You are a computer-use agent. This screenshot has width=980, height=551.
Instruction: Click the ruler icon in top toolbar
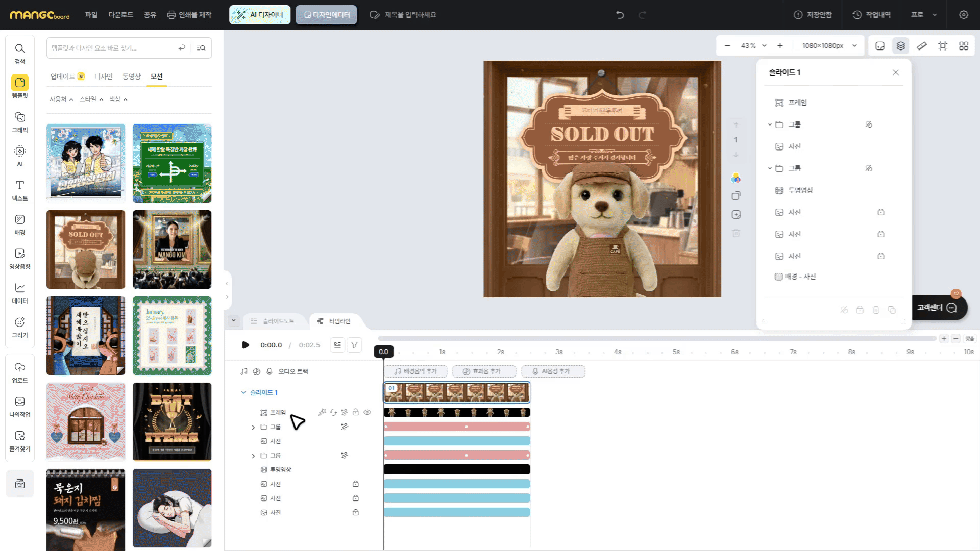(x=922, y=46)
